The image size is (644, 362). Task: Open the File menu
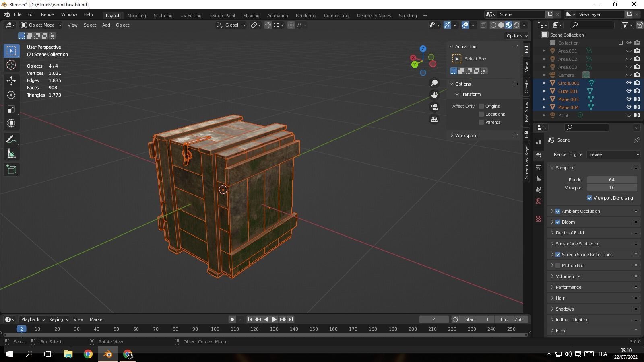point(18,14)
